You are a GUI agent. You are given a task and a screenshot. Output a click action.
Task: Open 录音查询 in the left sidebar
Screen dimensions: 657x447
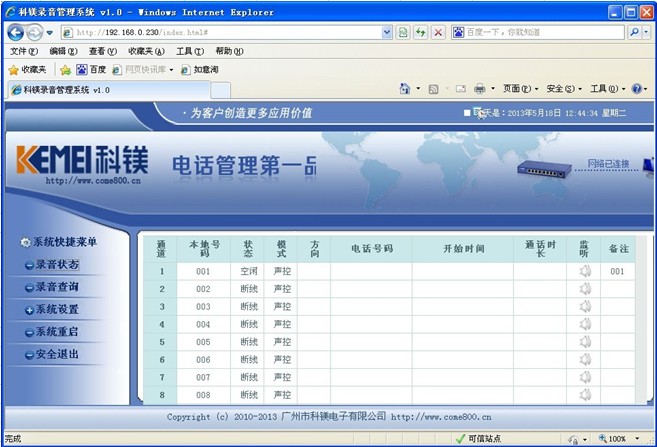[56, 287]
